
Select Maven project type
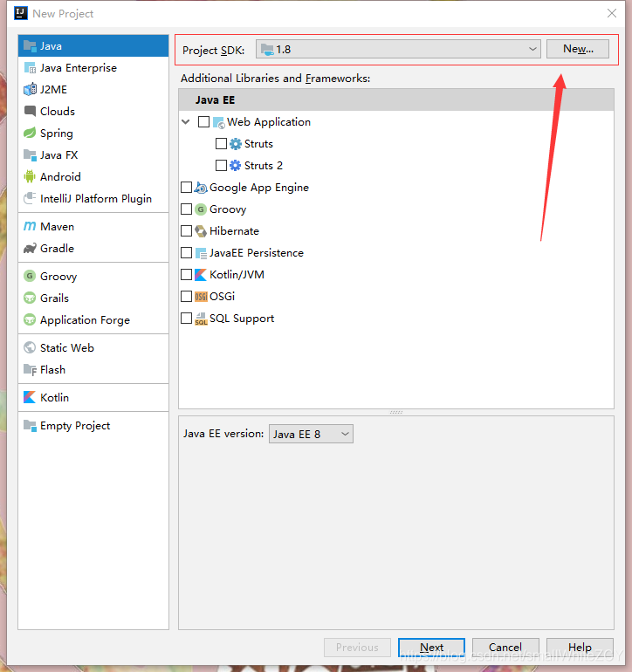click(93, 226)
